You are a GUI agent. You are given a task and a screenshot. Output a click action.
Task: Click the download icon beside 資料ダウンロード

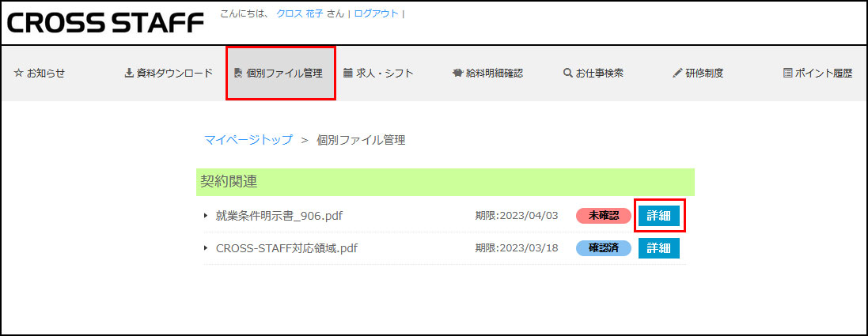click(x=128, y=73)
